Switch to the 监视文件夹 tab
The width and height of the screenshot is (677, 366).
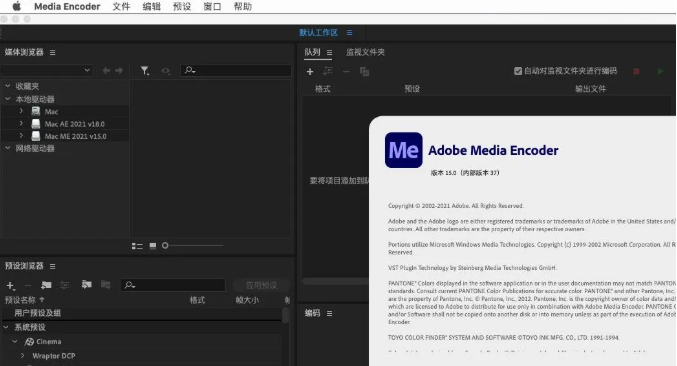[x=365, y=52]
